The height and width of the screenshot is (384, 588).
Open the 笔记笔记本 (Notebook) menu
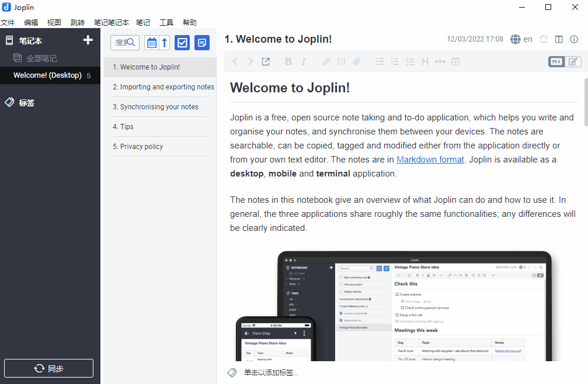111,23
